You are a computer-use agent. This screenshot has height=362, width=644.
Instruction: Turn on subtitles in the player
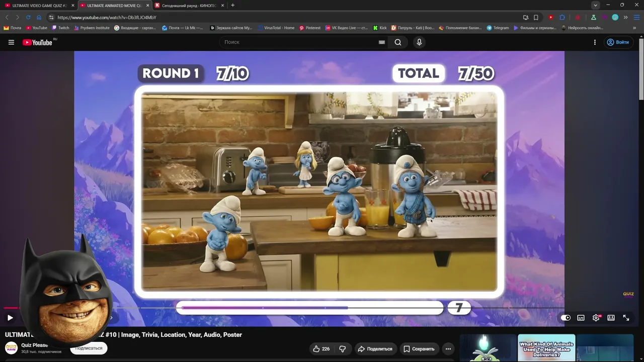coord(581,318)
